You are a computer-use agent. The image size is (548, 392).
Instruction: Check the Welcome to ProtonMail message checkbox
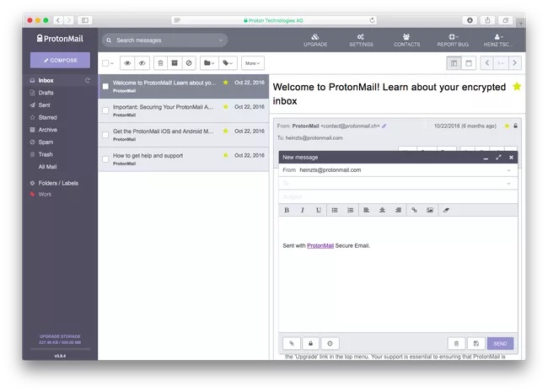coord(105,86)
